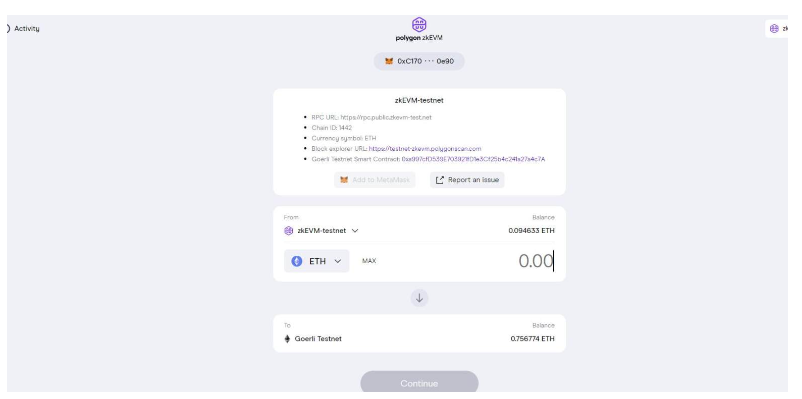
Task: Click the Ethereum diamond icon beside Goerli Testnet
Action: (287, 339)
